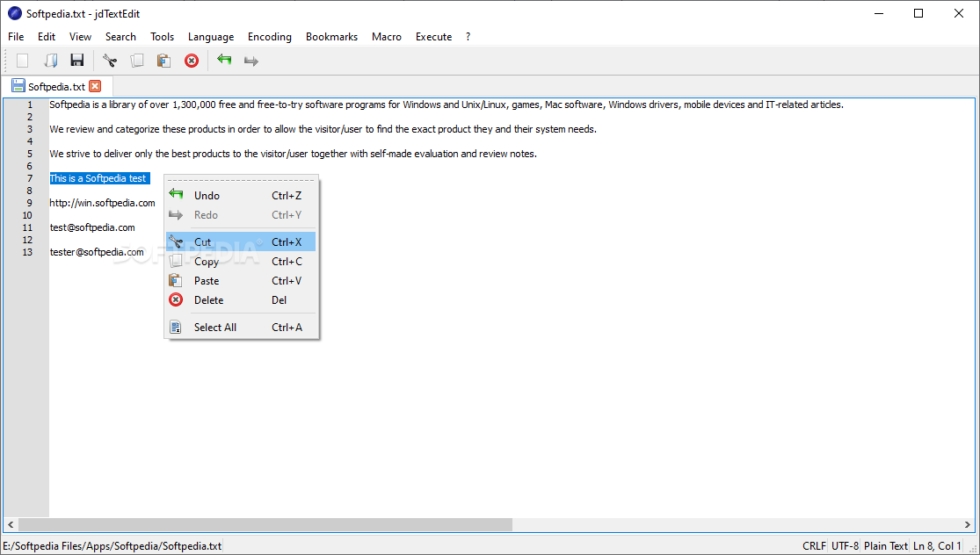Screen dimensions: 980x555
Task: Click the floppy icon on Softpedia.txt tab
Action: click(x=18, y=86)
